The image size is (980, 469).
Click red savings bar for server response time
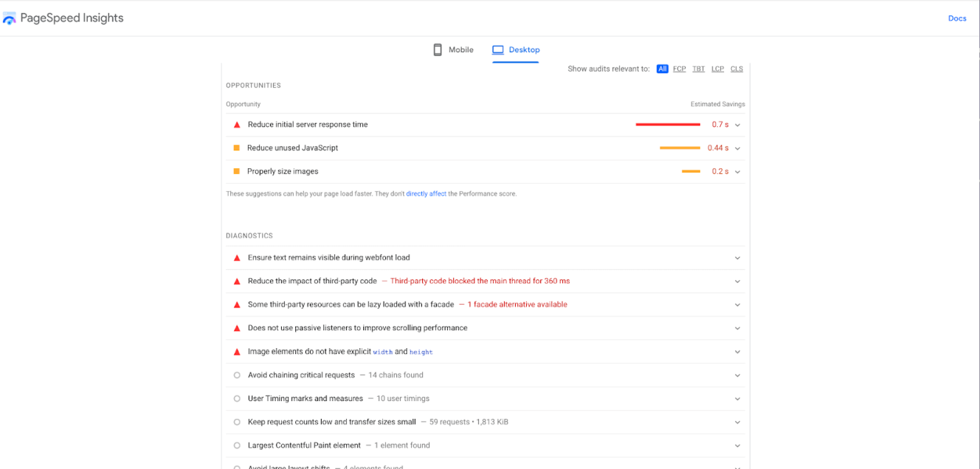(668, 125)
